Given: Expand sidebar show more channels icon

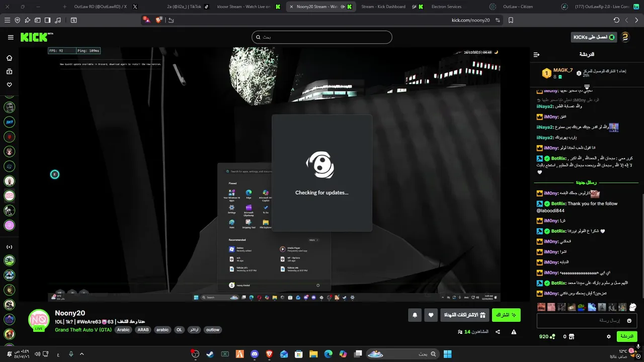Looking at the screenshot, I should point(9,247).
